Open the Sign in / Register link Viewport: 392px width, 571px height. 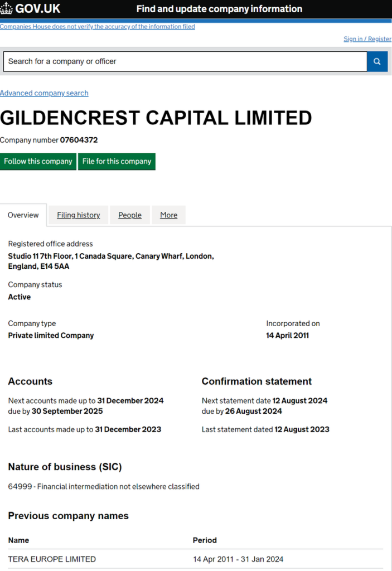(367, 39)
